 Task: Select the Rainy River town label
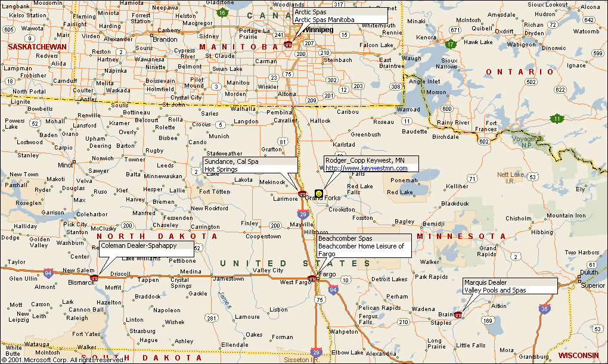pos(453,123)
